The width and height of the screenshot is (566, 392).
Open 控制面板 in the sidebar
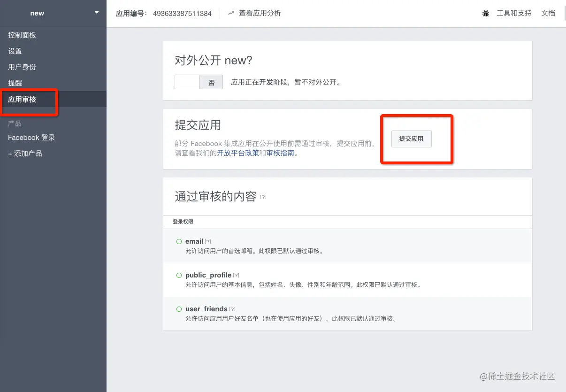pos(22,35)
